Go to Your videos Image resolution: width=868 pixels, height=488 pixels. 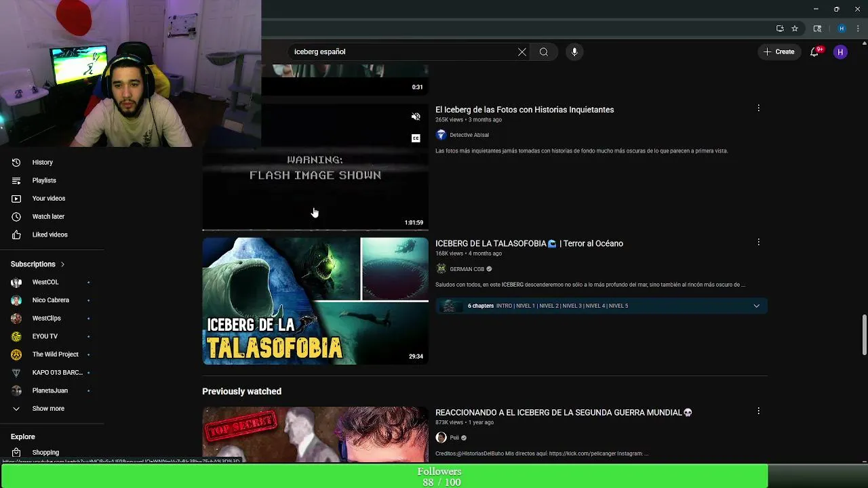[49, 199]
